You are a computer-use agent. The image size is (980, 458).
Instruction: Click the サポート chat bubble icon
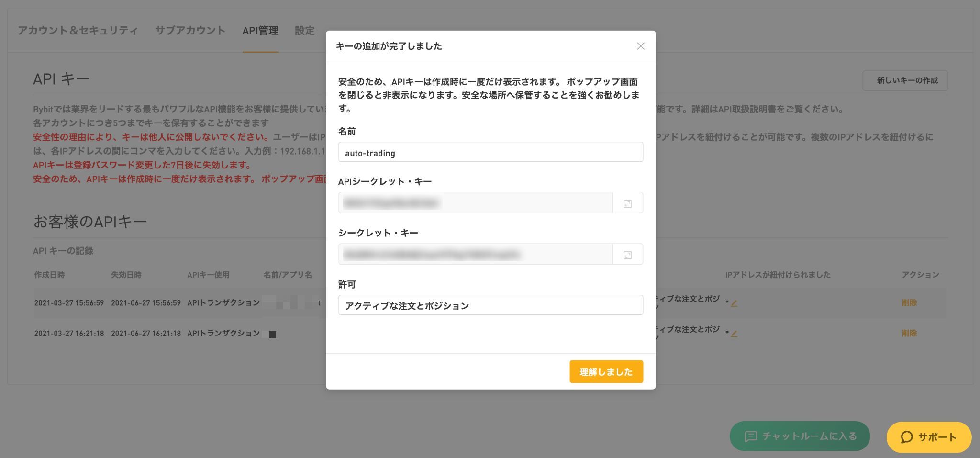(x=906, y=437)
